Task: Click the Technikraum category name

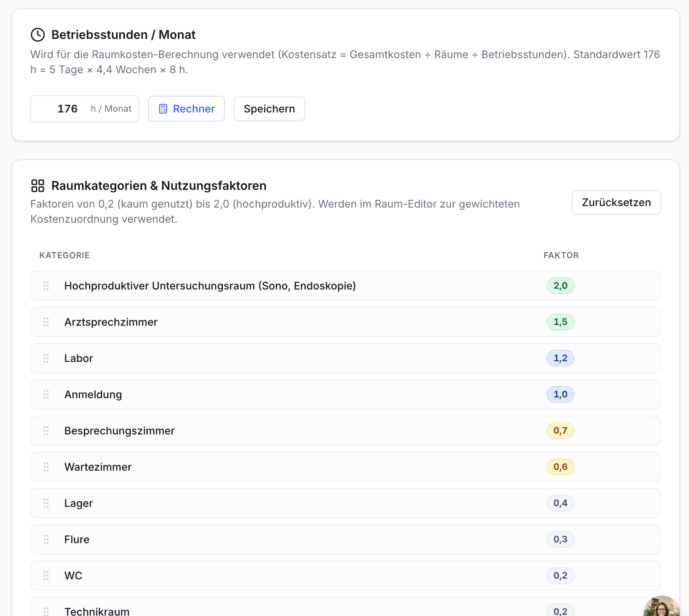Action: 97,611
